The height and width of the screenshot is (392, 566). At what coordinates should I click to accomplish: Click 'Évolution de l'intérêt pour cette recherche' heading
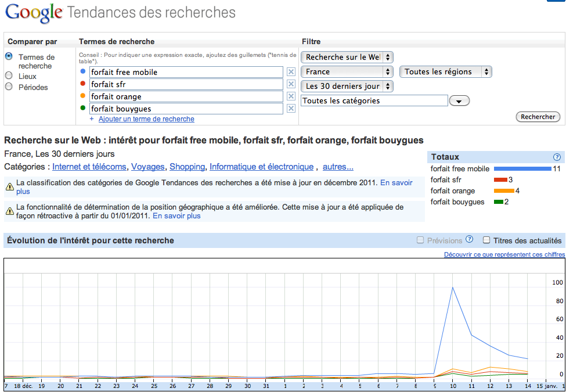pos(90,240)
